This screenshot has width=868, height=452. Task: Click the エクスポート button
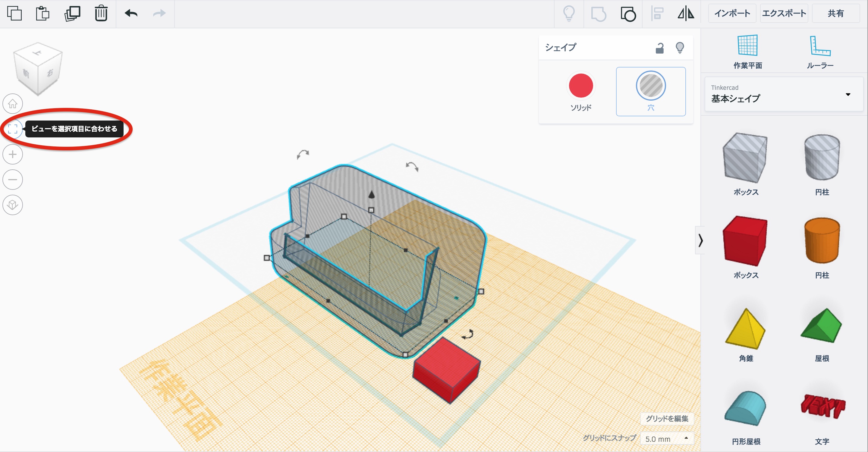tap(784, 14)
